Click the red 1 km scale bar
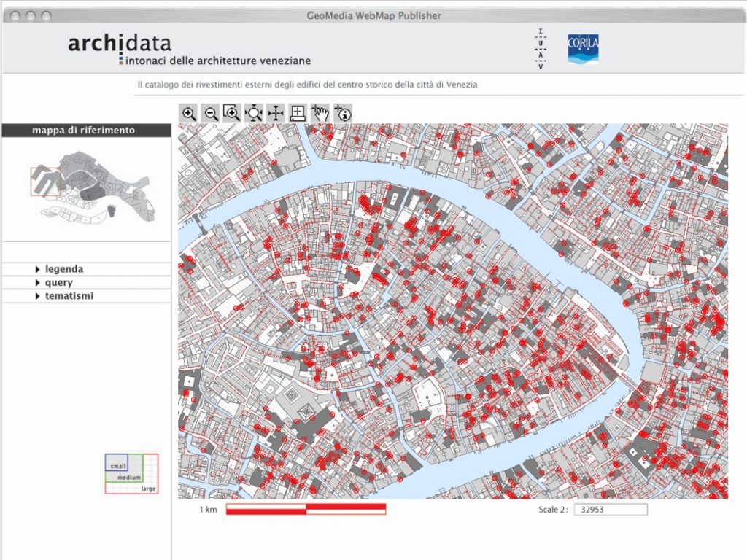 tap(306, 509)
